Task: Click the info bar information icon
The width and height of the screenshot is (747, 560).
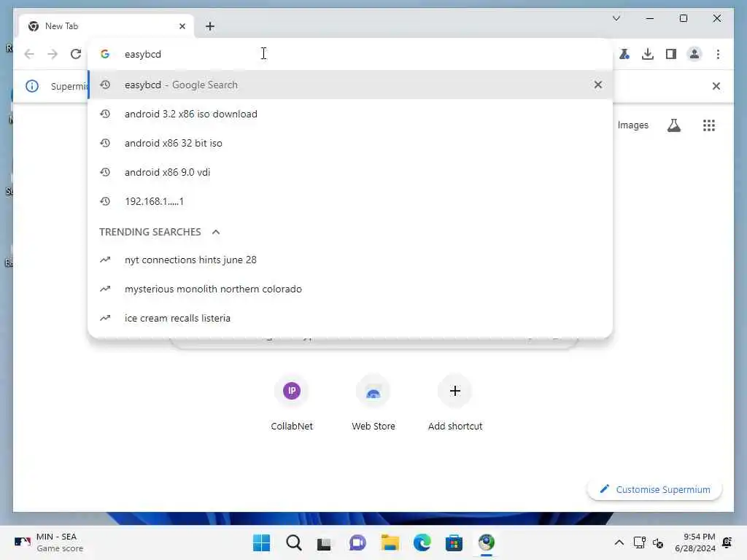Action: (x=32, y=86)
